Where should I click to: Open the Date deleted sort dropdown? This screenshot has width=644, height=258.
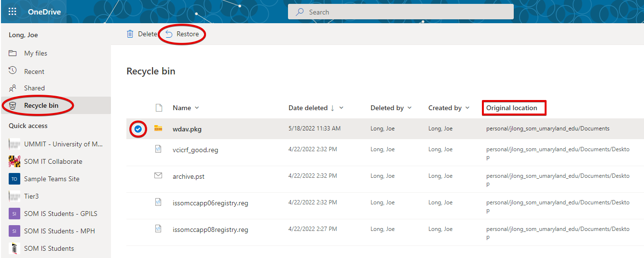[x=342, y=108]
